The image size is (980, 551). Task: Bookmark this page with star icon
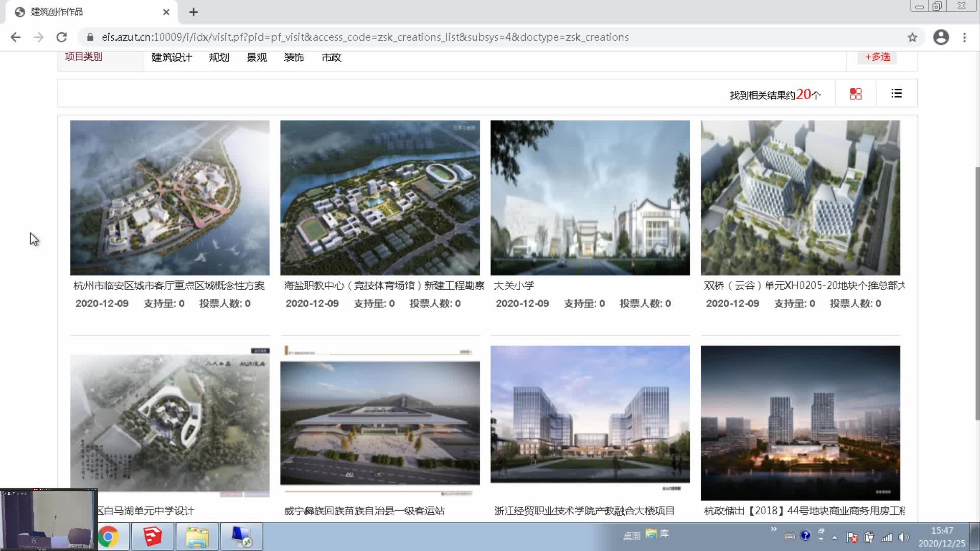tap(912, 37)
